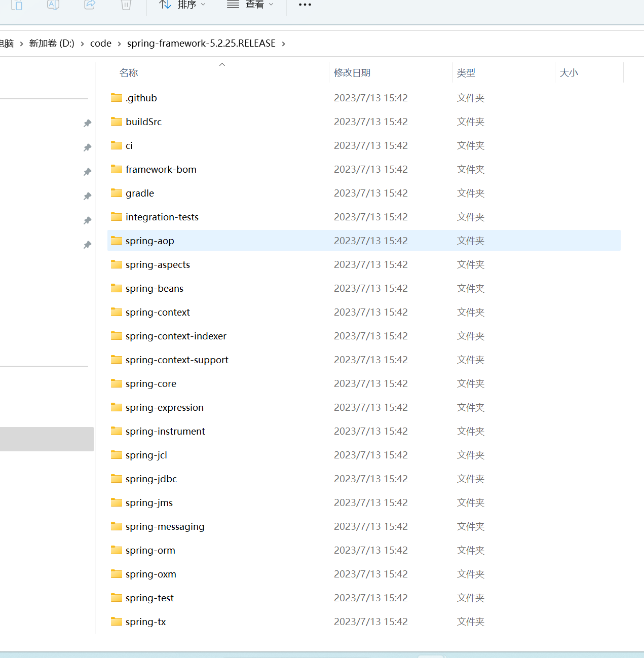Open the 排序 sort dropdown

click(x=182, y=5)
